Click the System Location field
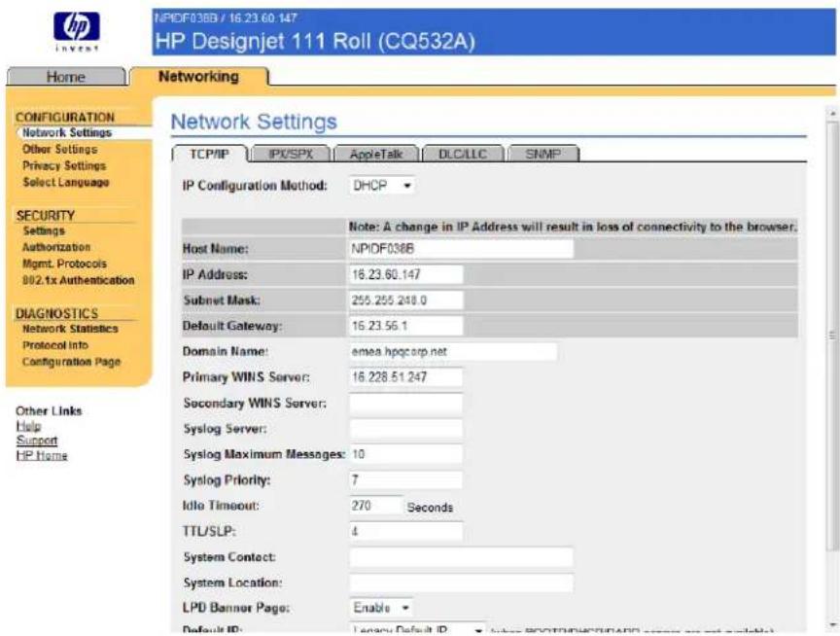840x636 pixels. point(461,583)
